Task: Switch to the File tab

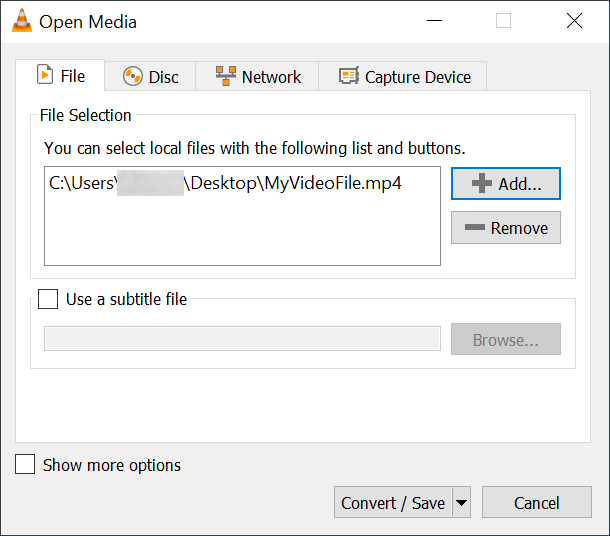Action: pyautogui.click(x=61, y=76)
